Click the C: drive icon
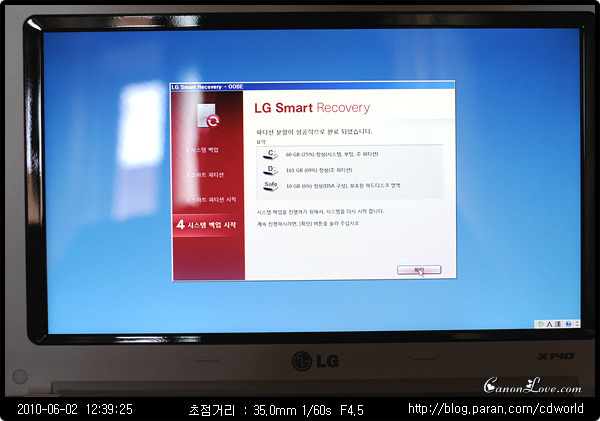Screen dimensions: 600x421 (x=271, y=154)
